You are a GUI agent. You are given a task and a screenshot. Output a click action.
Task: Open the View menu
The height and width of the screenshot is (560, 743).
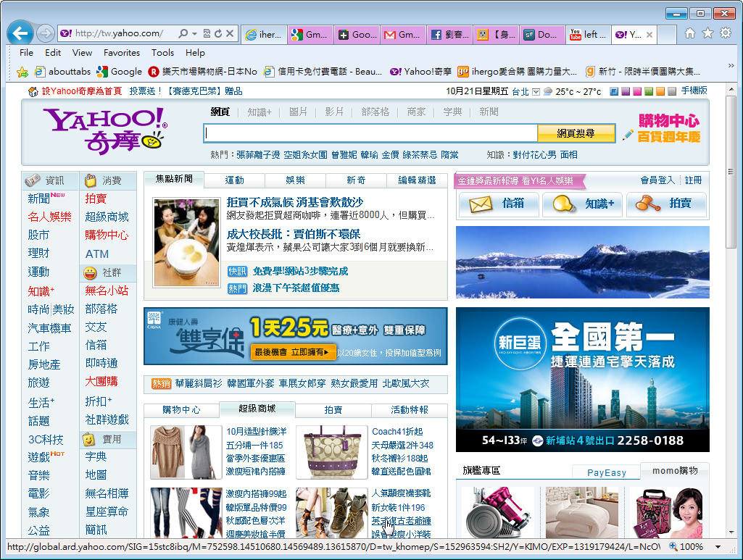coord(82,53)
